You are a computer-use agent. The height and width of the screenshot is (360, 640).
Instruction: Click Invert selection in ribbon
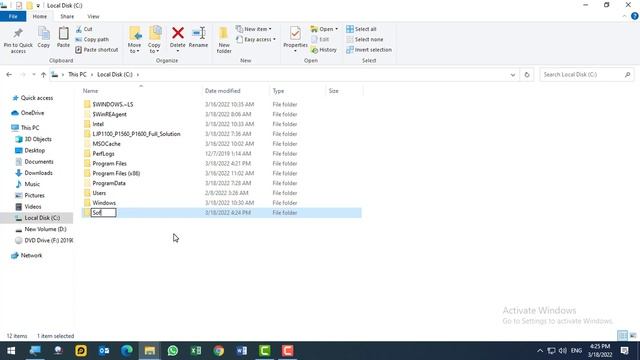click(369, 50)
